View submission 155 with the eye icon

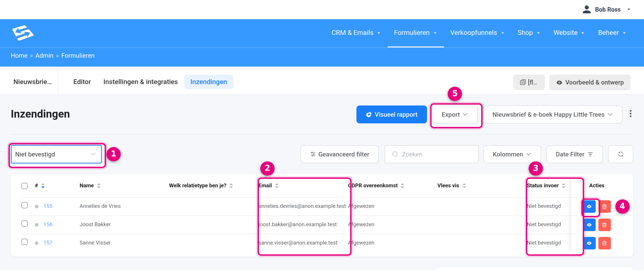point(589,206)
